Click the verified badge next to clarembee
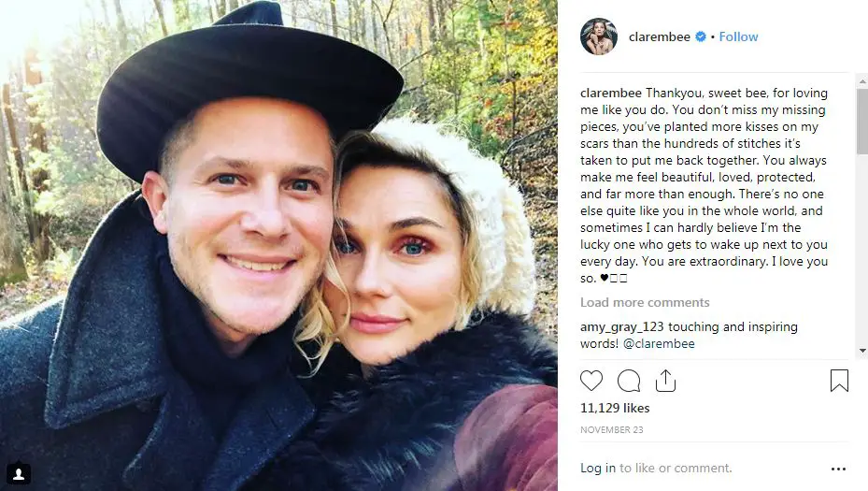The width and height of the screenshot is (868, 491). click(700, 36)
